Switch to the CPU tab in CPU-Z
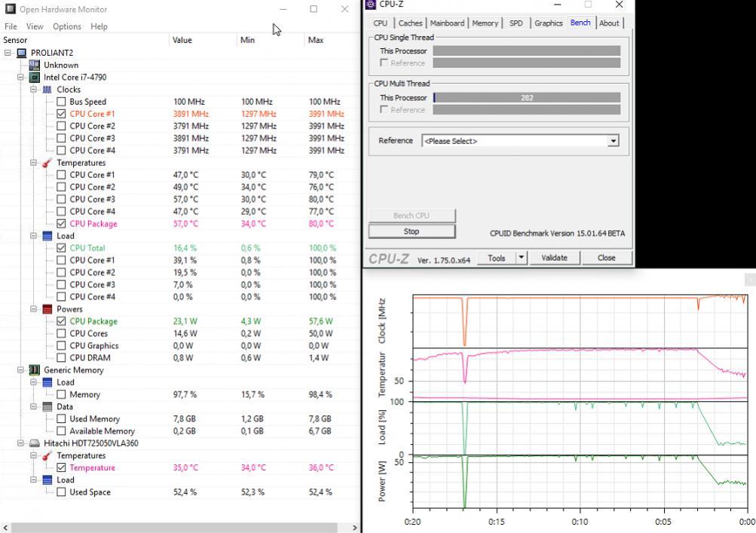 [381, 23]
